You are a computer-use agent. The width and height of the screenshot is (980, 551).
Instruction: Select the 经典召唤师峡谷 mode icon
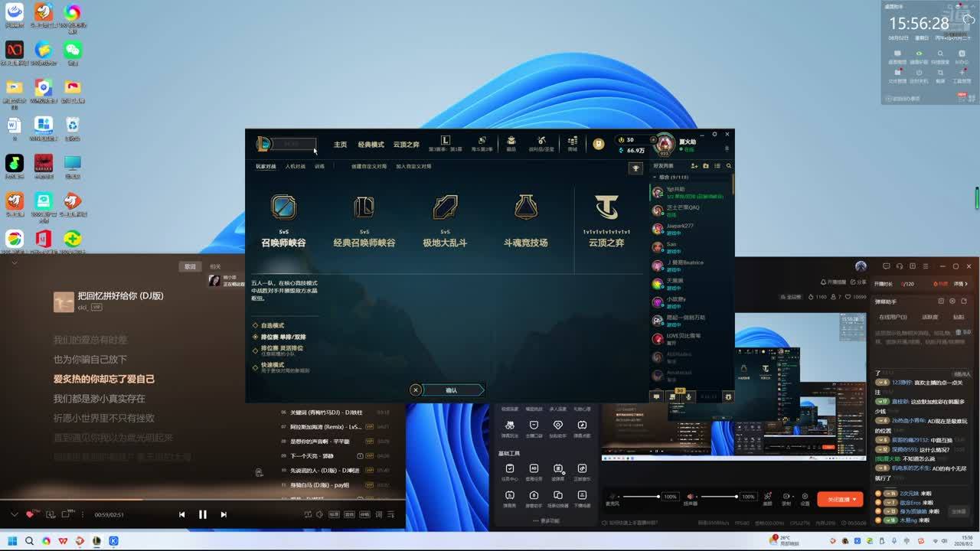click(x=364, y=207)
